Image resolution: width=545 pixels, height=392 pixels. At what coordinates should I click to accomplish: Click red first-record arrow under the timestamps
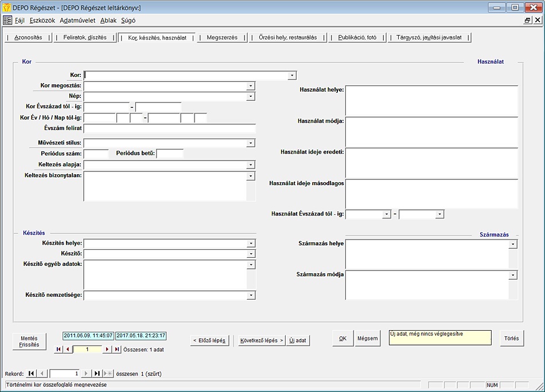59,349
